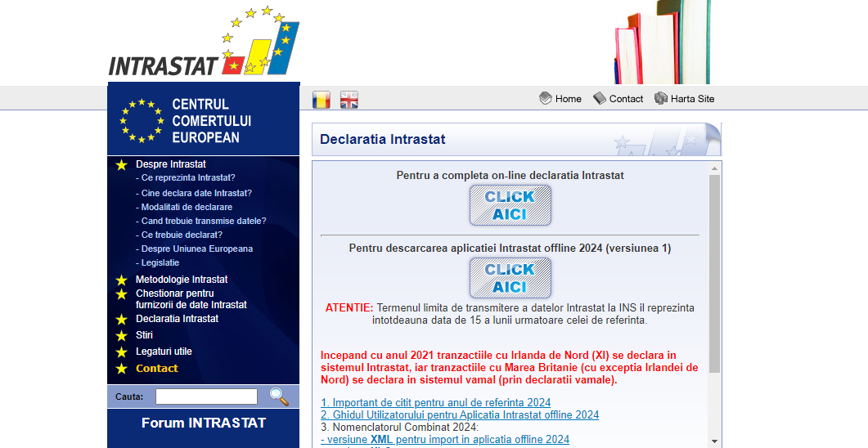Click the books header image
Viewport: 868px width, 448px height.
coord(663,42)
